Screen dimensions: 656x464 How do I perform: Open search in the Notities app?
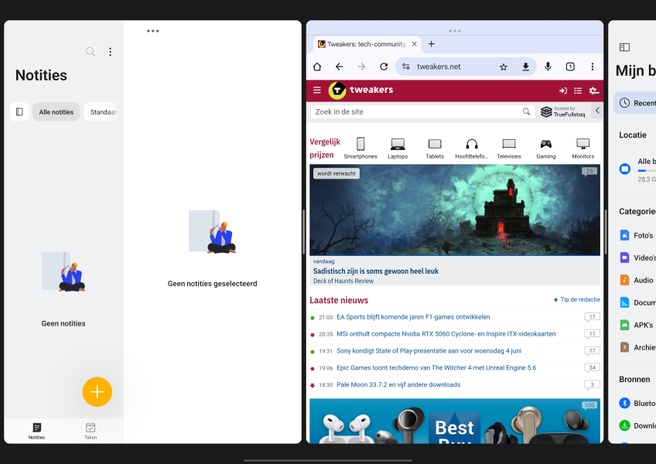(90, 51)
